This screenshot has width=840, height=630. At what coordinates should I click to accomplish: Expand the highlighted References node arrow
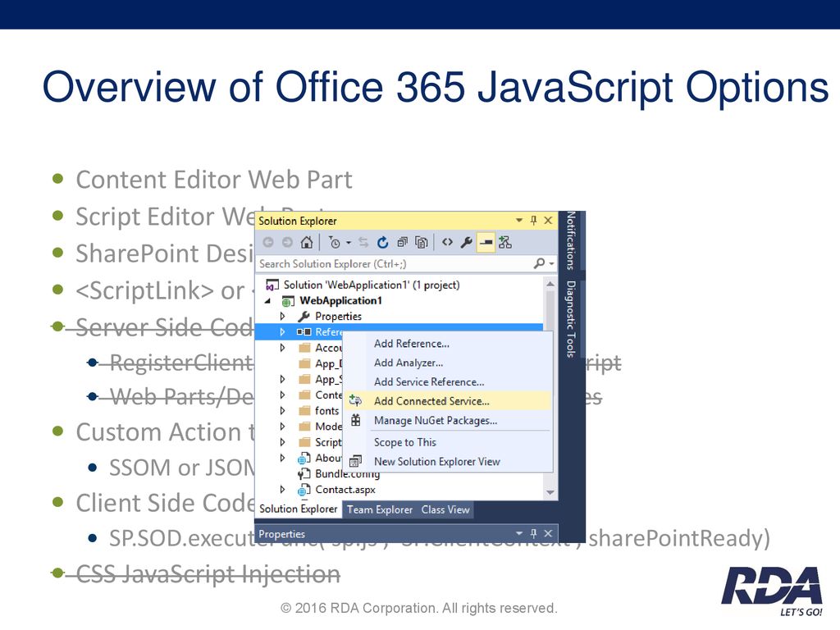tap(282, 332)
